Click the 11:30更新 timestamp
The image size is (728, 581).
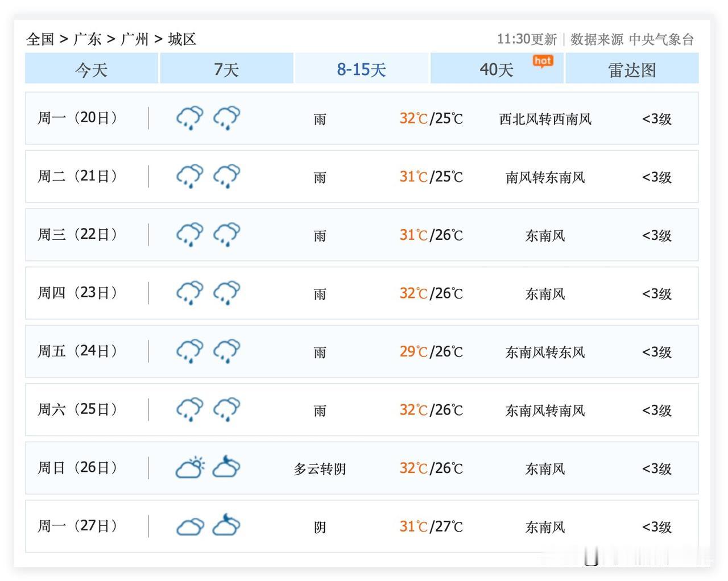[x=527, y=39]
